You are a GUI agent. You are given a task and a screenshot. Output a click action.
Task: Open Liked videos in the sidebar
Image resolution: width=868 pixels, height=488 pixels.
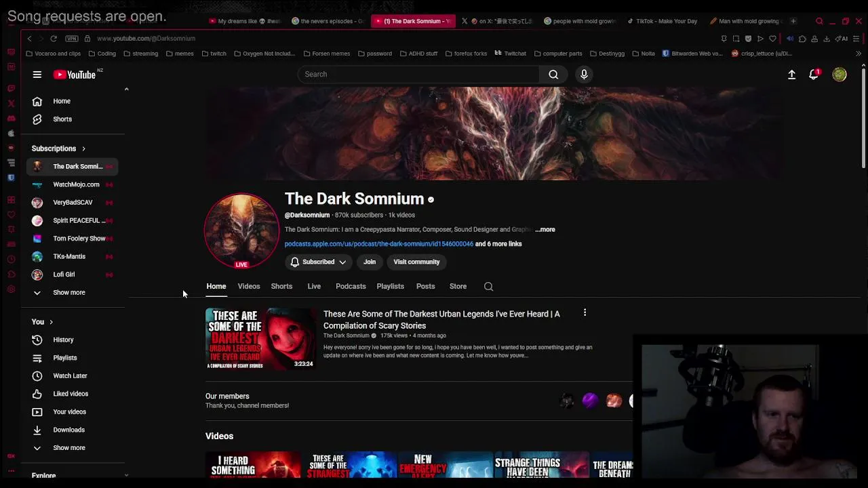click(x=73, y=394)
